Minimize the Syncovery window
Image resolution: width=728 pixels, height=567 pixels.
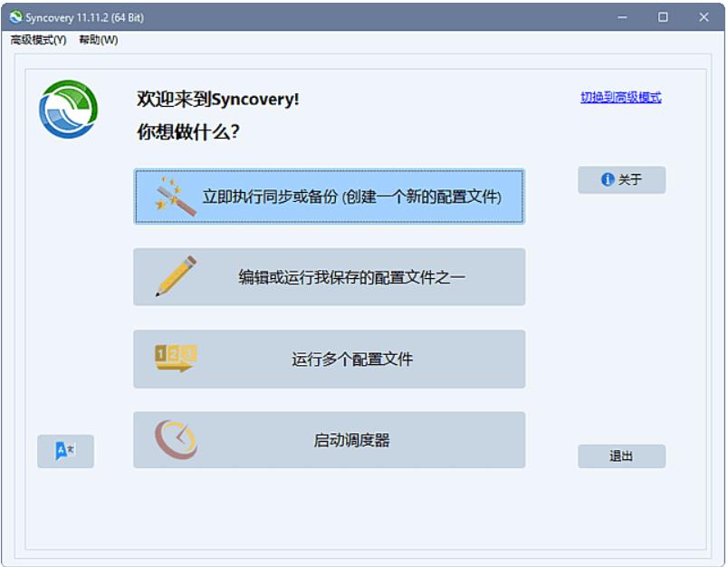pos(623,17)
